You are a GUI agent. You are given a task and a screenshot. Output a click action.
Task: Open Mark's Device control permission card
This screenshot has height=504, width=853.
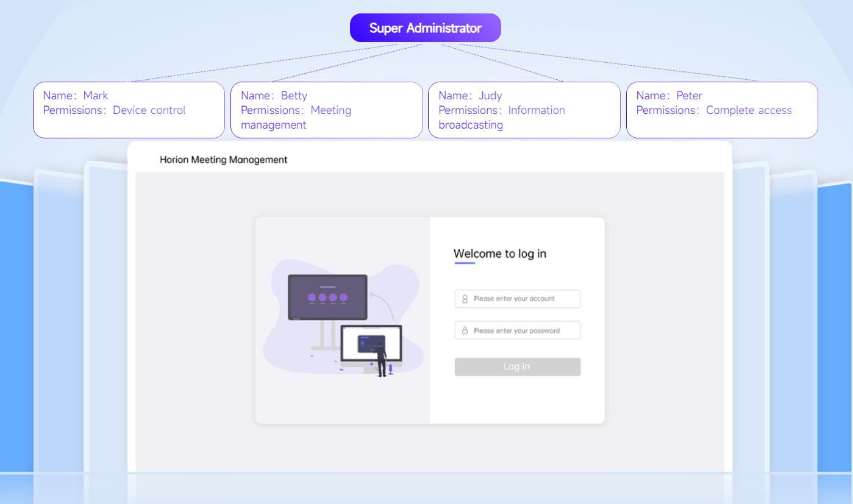(129, 110)
